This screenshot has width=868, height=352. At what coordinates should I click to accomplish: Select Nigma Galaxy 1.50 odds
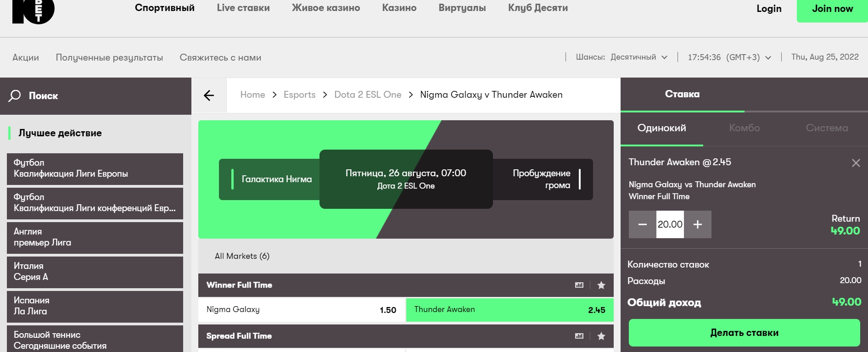click(302, 310)
